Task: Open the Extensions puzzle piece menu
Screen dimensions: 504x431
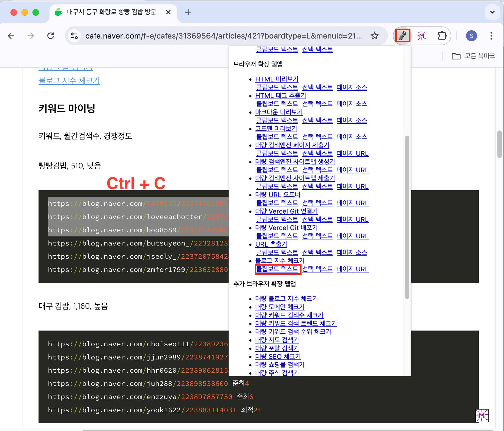Action: coord(442,36)
